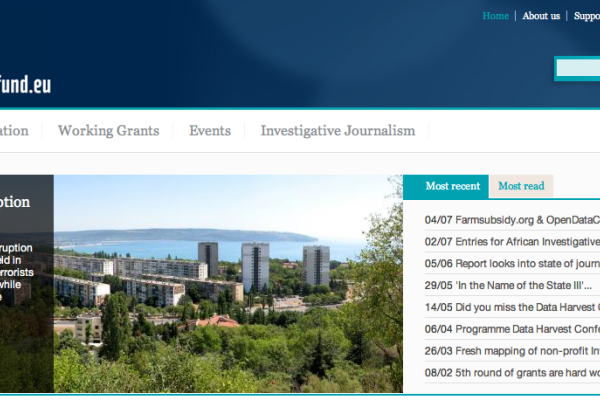Read the 05/06 Report on journalism state

512,264
